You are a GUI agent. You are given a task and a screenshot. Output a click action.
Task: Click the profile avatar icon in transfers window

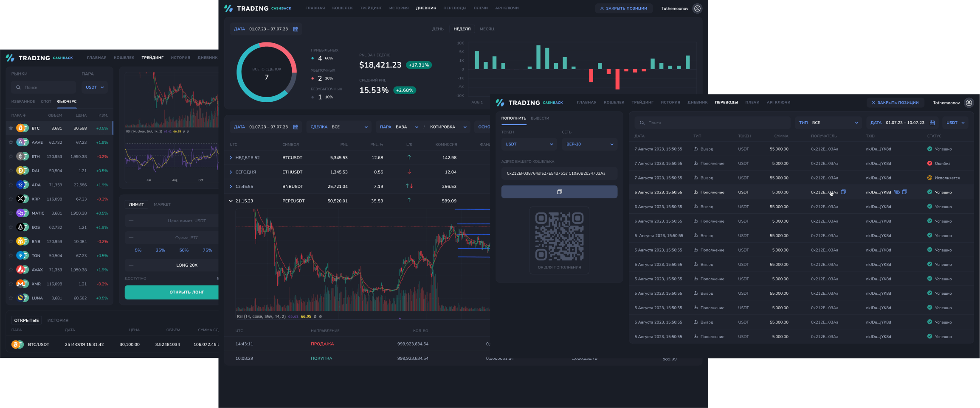point(969,103)
